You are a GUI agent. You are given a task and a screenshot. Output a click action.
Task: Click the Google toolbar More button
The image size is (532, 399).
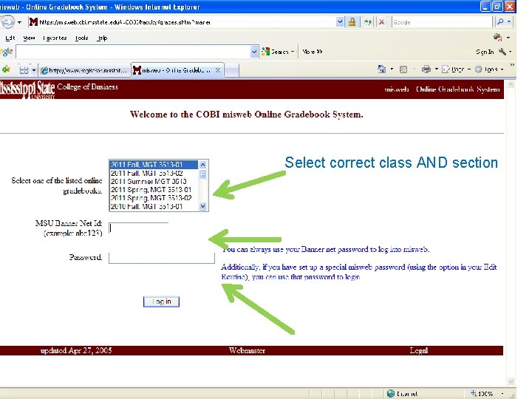(x=312, y=52)
